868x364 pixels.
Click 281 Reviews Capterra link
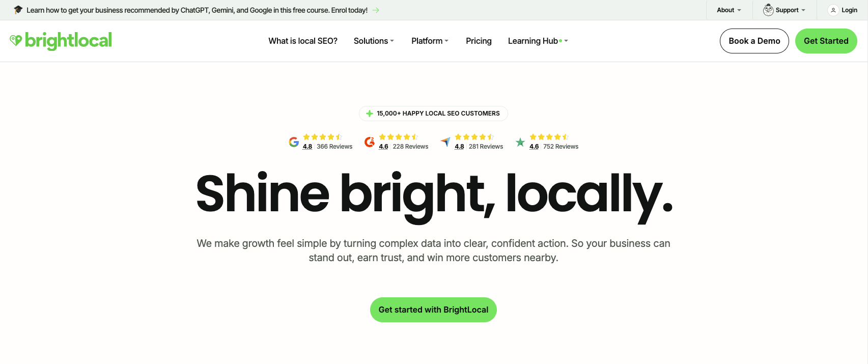click(486, 147)
